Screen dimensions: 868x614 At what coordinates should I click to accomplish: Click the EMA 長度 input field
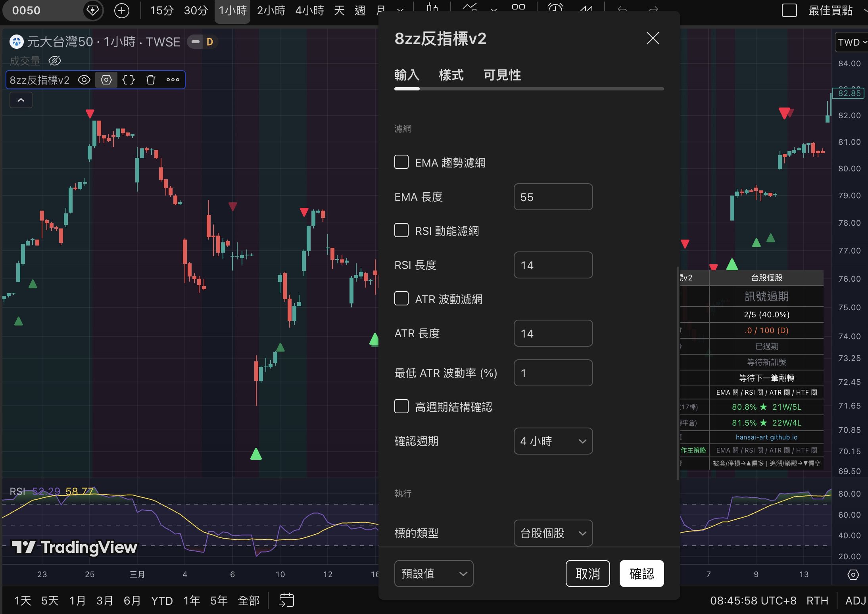[x=553, y=197]
